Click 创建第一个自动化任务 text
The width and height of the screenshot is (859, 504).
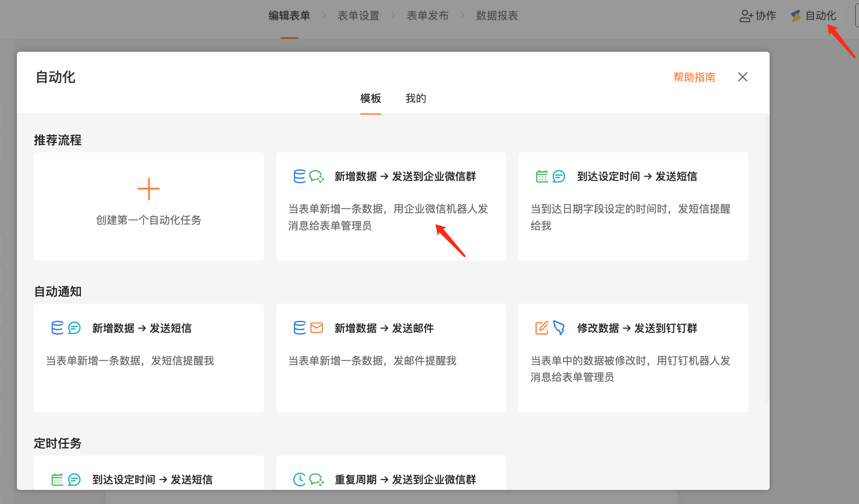[x=149, y=220]
